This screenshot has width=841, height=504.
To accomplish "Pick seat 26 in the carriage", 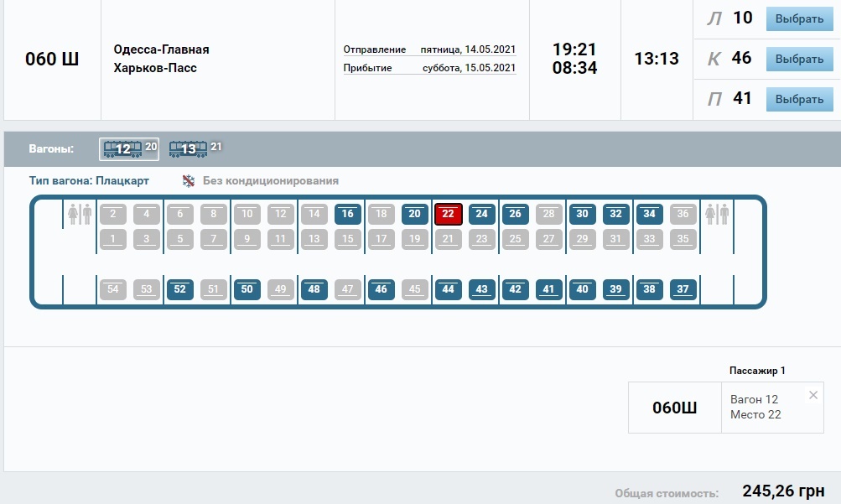I will pyautogui.click(x=515, y=214).
